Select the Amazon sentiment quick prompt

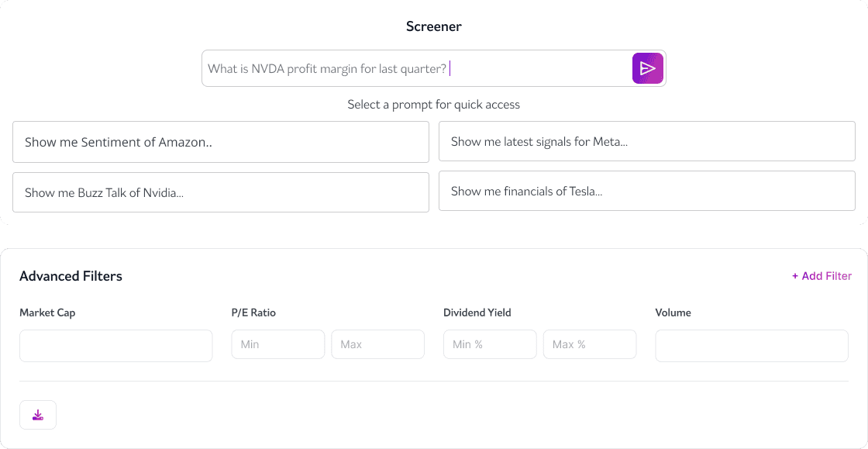[221, 142]
